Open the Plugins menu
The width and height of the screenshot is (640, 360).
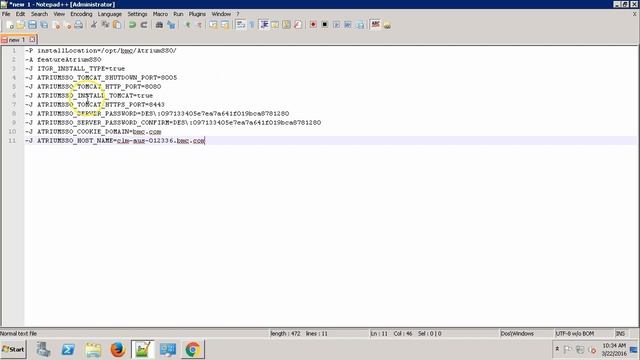tap(197, 14)
